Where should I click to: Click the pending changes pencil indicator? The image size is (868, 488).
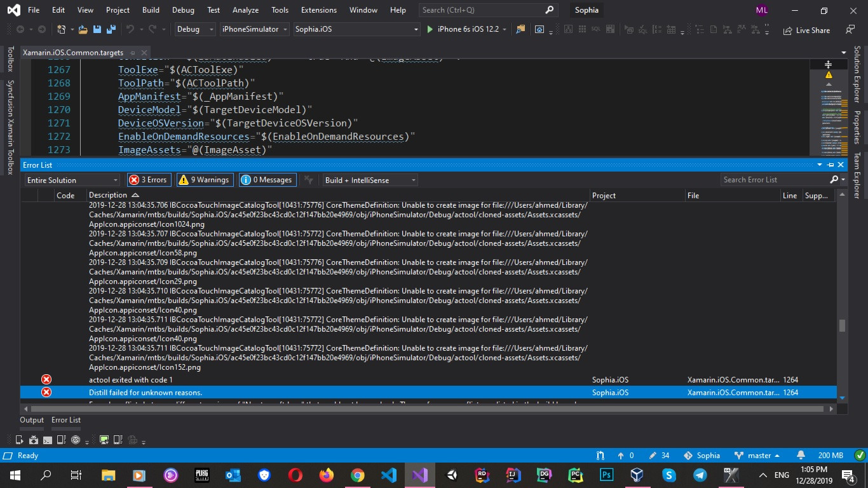click(659, 456)
